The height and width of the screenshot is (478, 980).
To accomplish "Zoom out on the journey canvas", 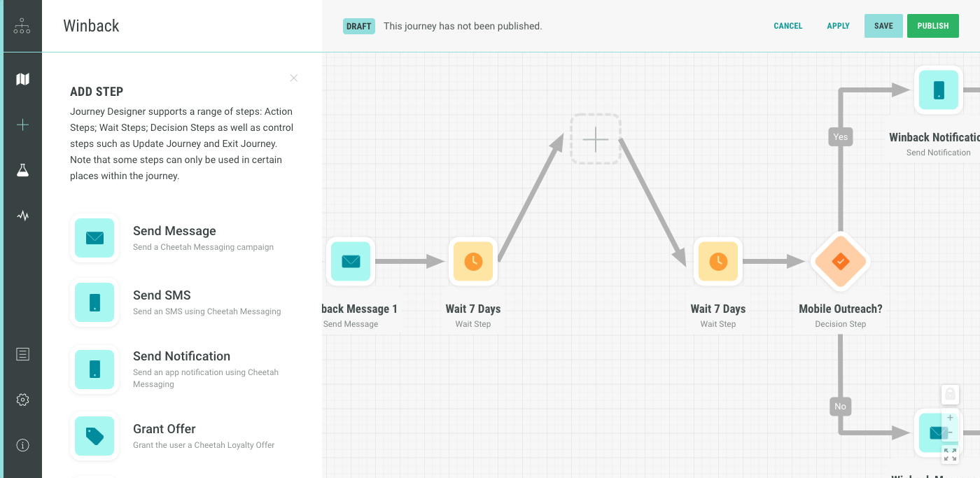I will pyautogui.click(x=950, y=433).
